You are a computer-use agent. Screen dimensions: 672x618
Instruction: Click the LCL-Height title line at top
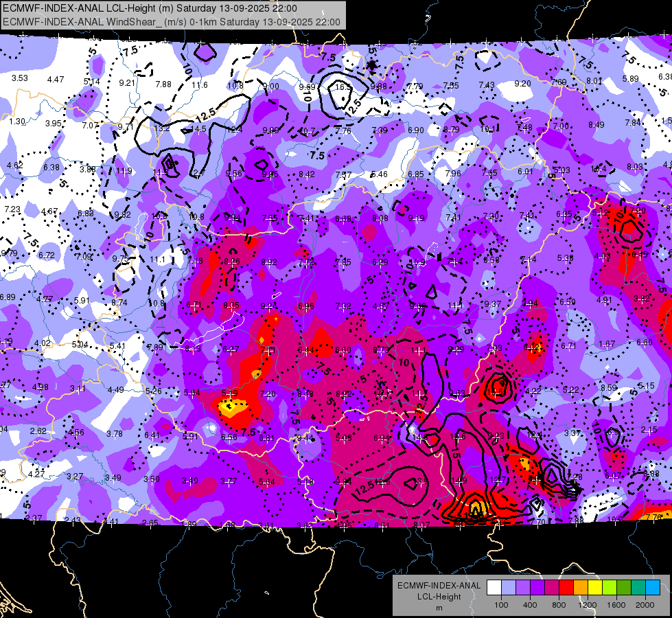pyautogui.click(x=150, y=8)
